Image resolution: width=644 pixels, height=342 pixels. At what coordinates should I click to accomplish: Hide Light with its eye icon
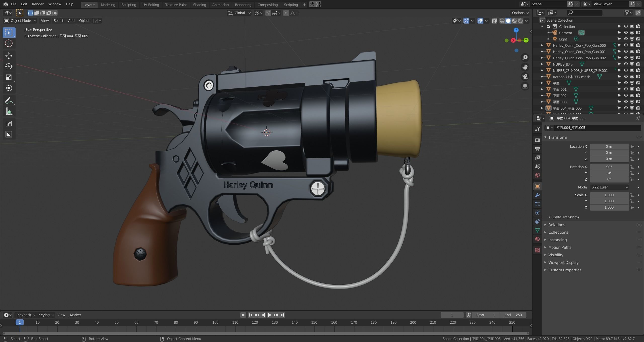pos(626,39)
